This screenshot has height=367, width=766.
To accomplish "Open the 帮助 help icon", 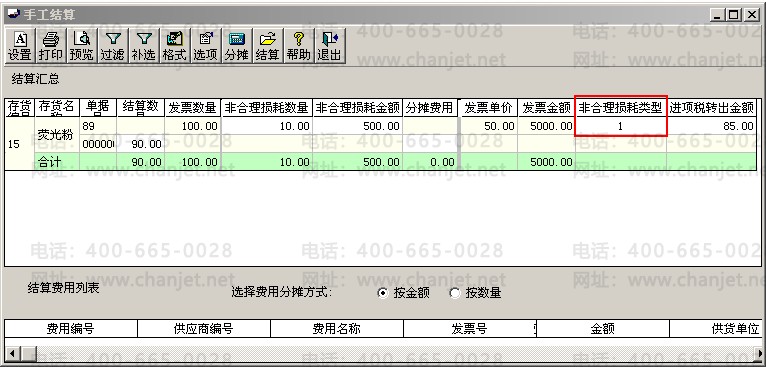I will click(x=298, y=46).
